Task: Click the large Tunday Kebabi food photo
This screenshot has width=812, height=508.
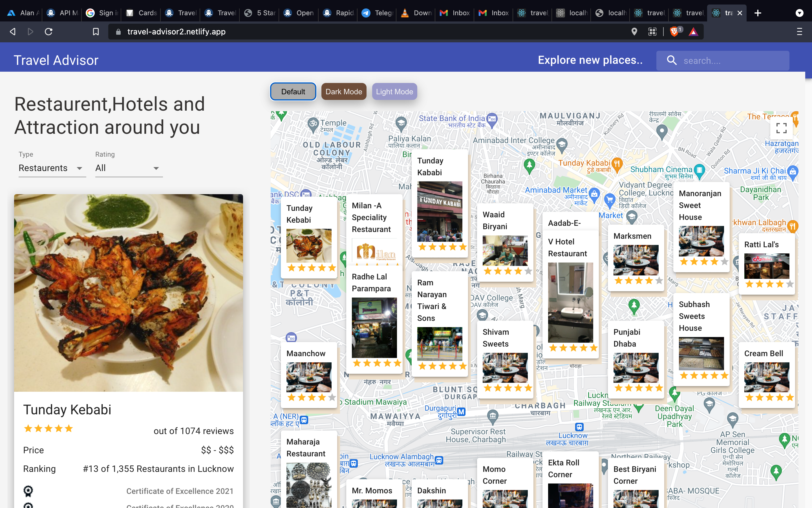Action: click(x=129, y=293)
